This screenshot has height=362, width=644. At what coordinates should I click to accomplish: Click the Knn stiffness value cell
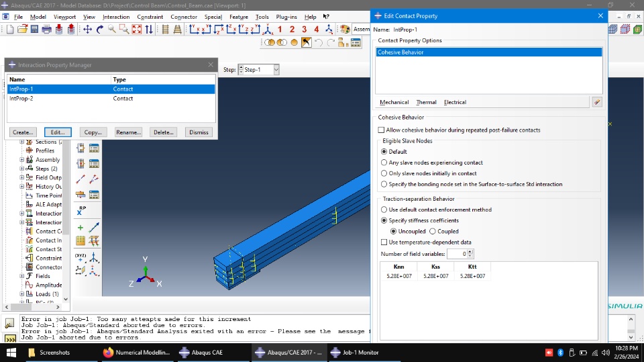pyautogui.click(x=398, y=276)
